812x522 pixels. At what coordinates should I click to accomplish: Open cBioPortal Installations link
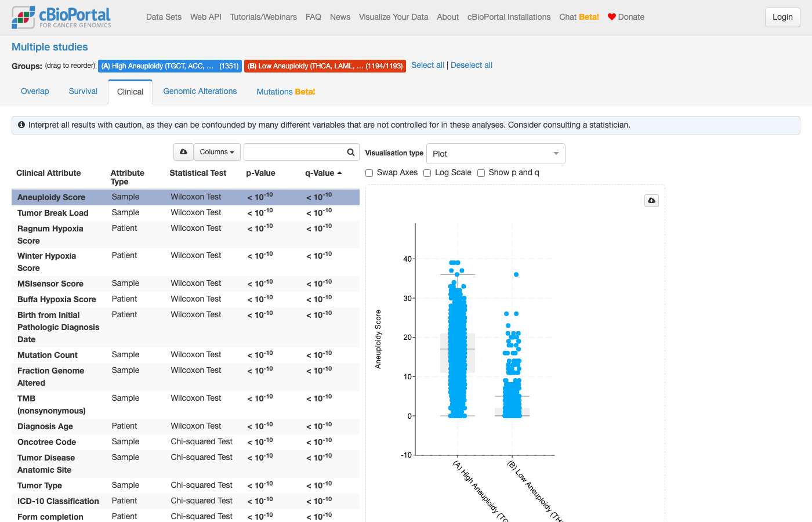pyautogui.click(x=509, y=17)
